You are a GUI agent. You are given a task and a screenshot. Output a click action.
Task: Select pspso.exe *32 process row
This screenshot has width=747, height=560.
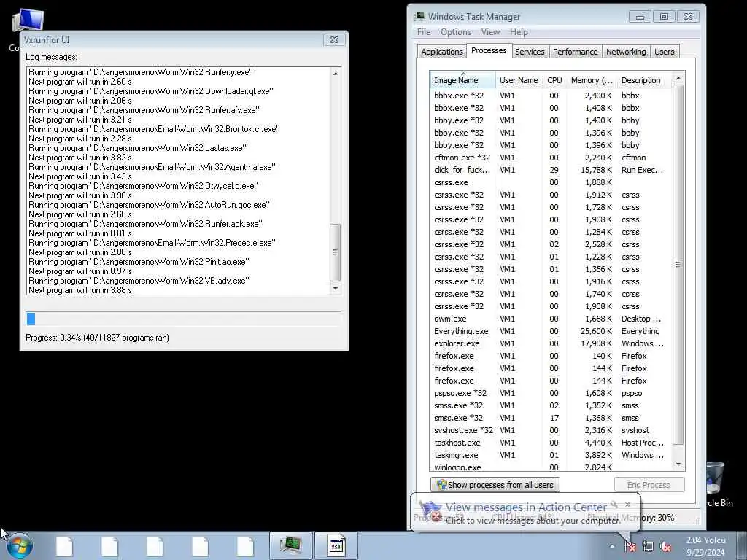click(550, 393)
